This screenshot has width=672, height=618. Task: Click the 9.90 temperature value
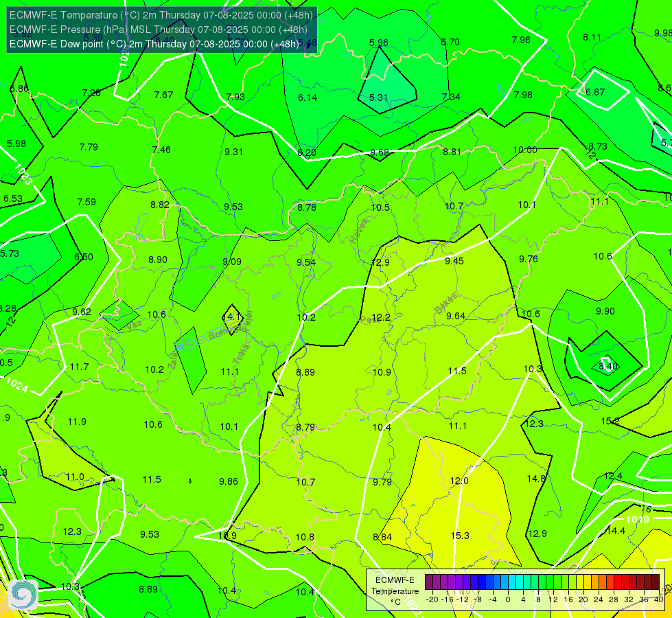605,311
